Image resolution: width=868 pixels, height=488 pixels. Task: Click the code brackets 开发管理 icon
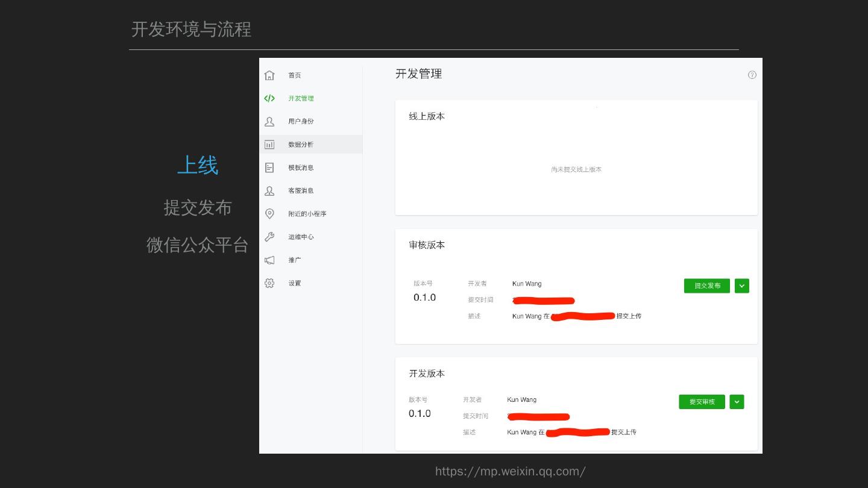pyautogui.click(x=269, y=98)
